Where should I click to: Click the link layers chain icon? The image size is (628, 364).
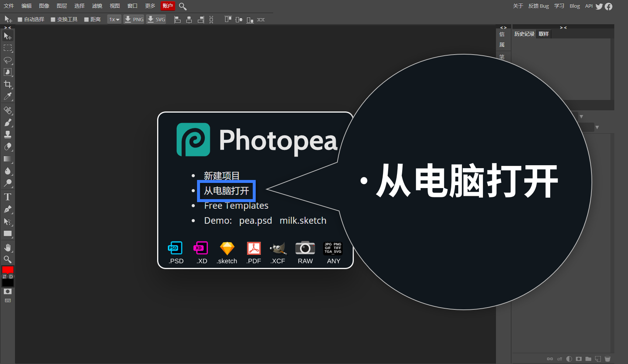tap(550, 359)
